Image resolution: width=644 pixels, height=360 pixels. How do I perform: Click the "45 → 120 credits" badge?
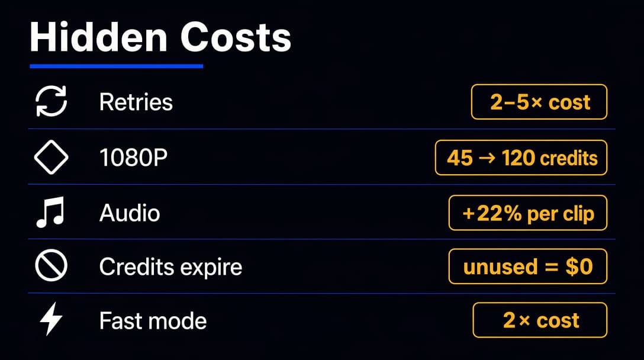click(521, 157)
